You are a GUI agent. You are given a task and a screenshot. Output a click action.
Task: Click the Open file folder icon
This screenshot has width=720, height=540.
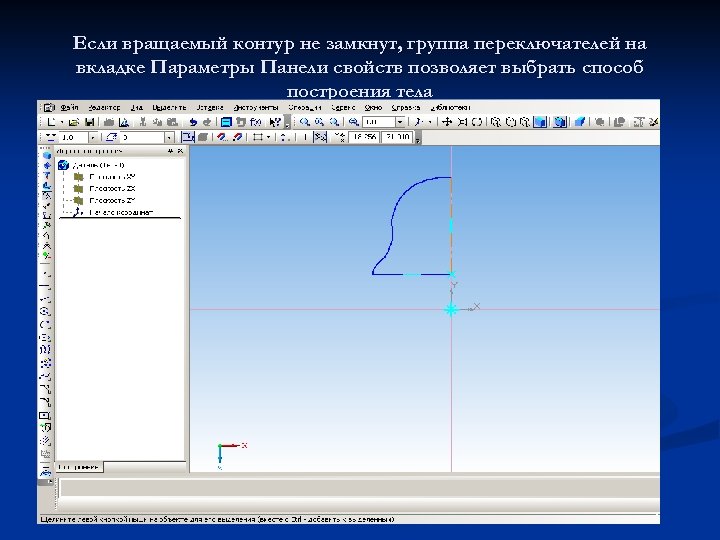pos(74,122)
